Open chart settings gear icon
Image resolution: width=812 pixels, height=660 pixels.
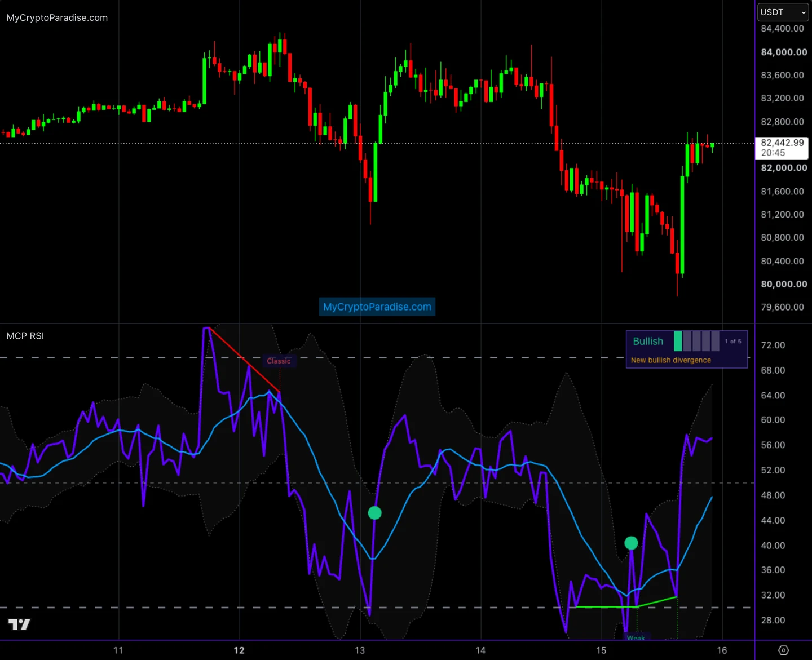pos(783,650)
